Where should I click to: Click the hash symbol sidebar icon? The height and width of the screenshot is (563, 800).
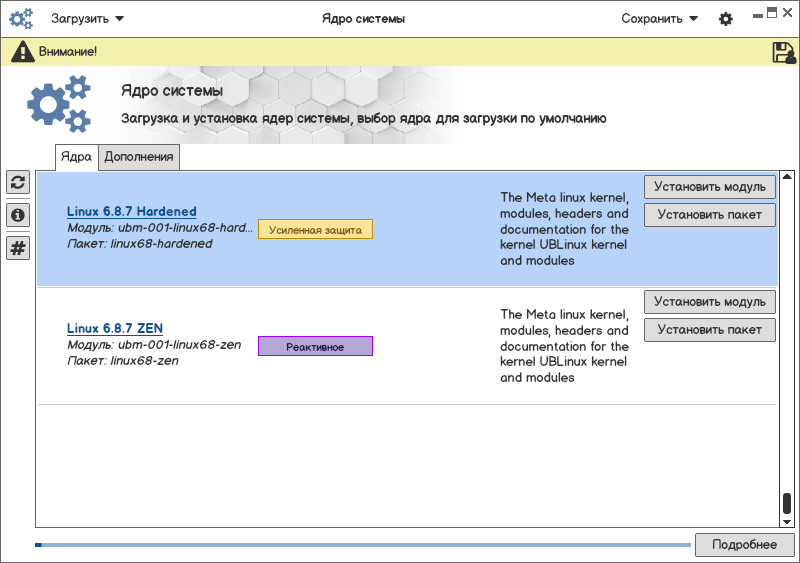coord(18,249)
